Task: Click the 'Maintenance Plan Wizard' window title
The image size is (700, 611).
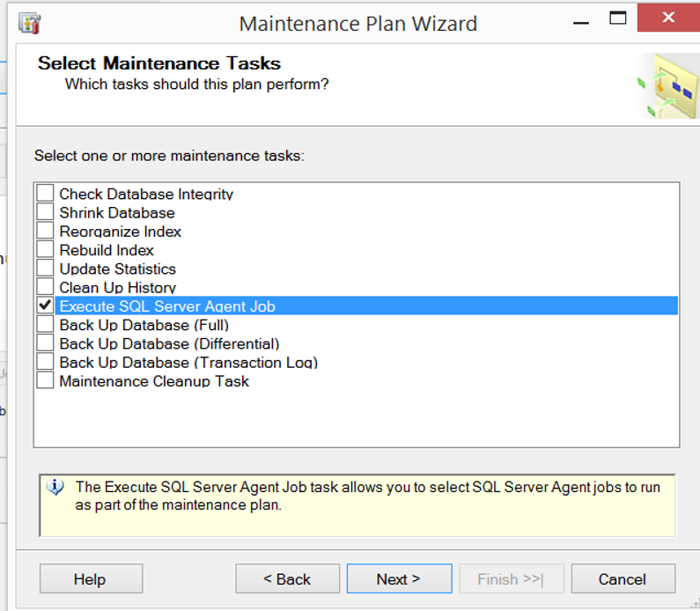Action: click(x=358, y=24)
